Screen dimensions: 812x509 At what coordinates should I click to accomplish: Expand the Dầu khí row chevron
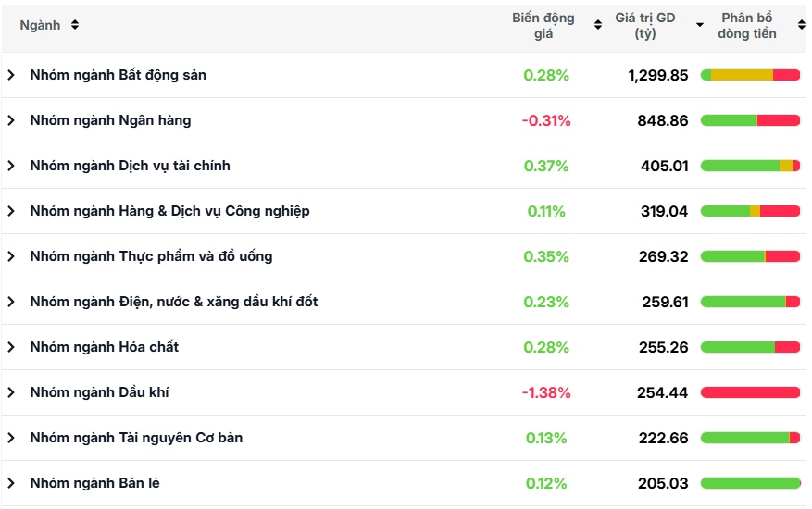(x=11, y=392)
